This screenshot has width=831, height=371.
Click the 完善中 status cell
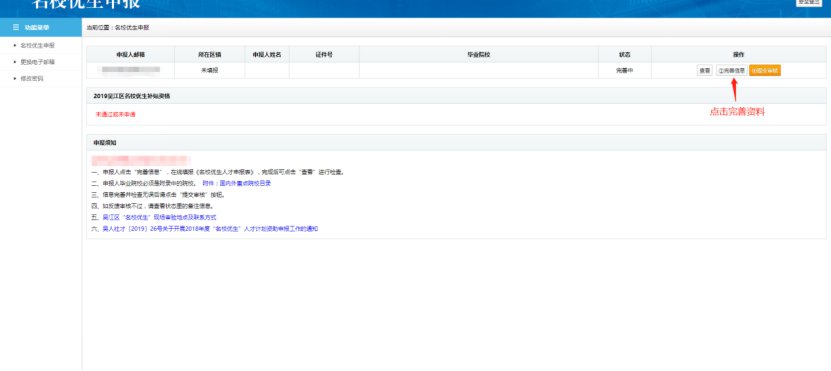(x=624, y=70)
